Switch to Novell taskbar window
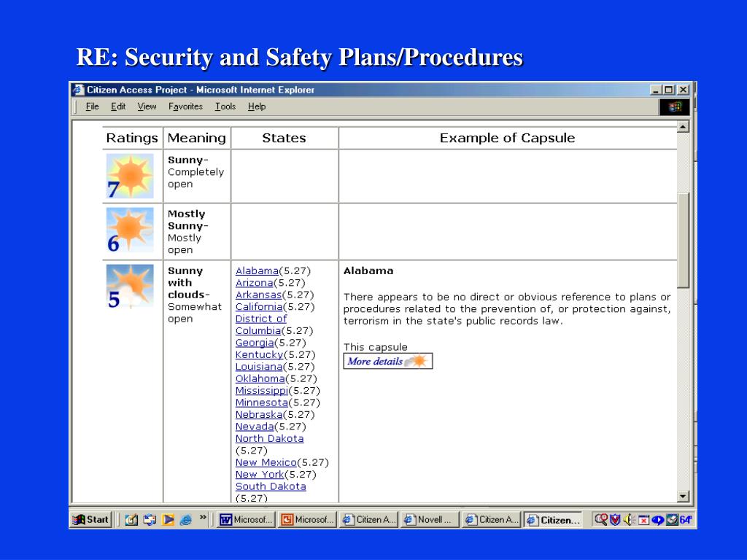The image size is (747, 560). [x=430, y=519]
